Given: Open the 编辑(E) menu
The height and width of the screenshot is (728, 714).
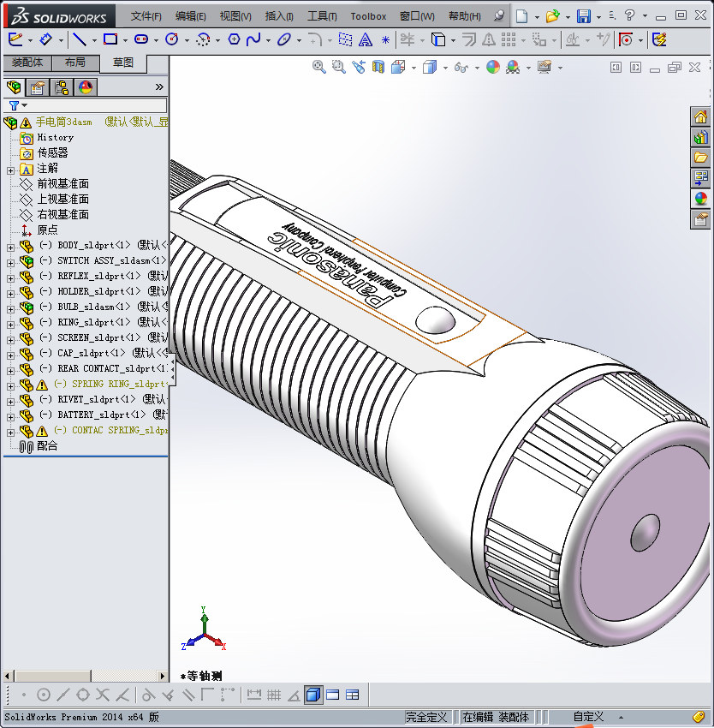Looking at the screenshot, I should [x=190, y=16].
